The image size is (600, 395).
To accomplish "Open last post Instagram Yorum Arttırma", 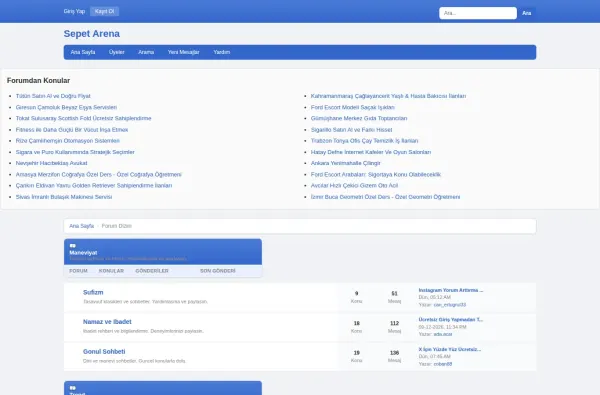I will (451, 290).
